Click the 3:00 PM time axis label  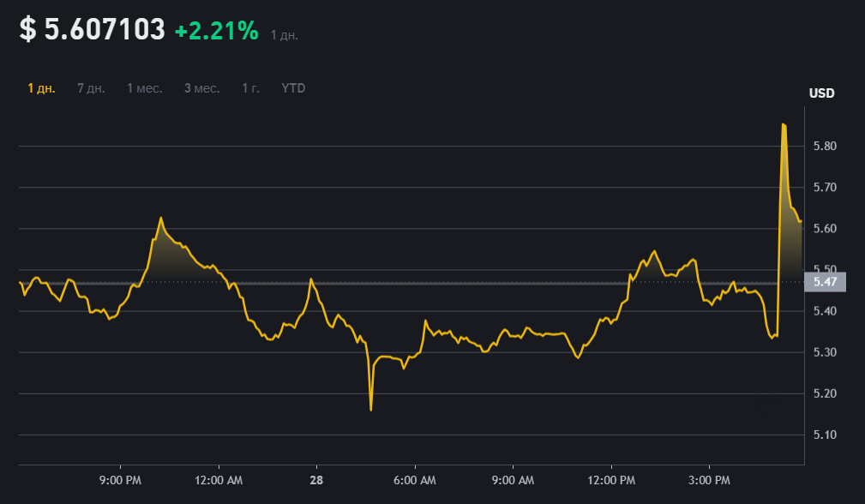tap(710, 480)
